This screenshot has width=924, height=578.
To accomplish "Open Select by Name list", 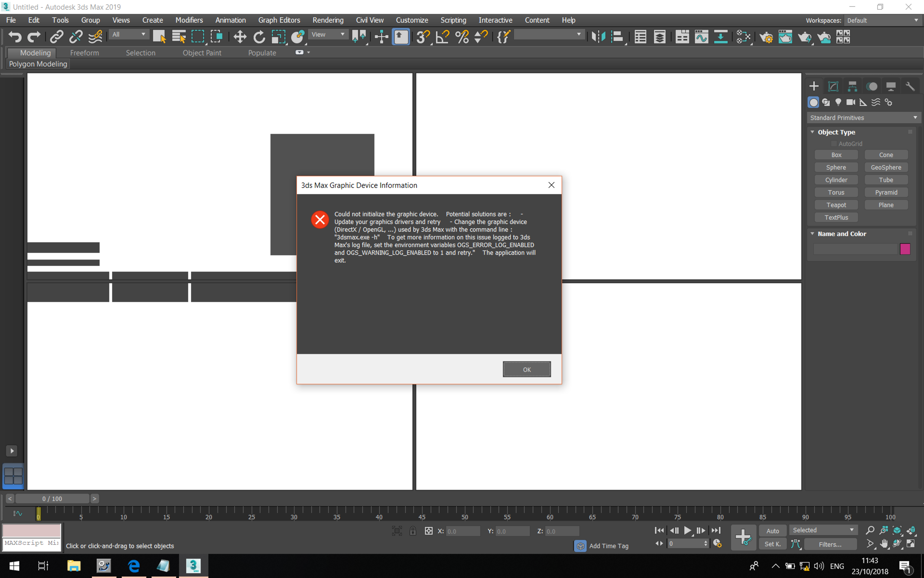I will [x=178, y=37].
